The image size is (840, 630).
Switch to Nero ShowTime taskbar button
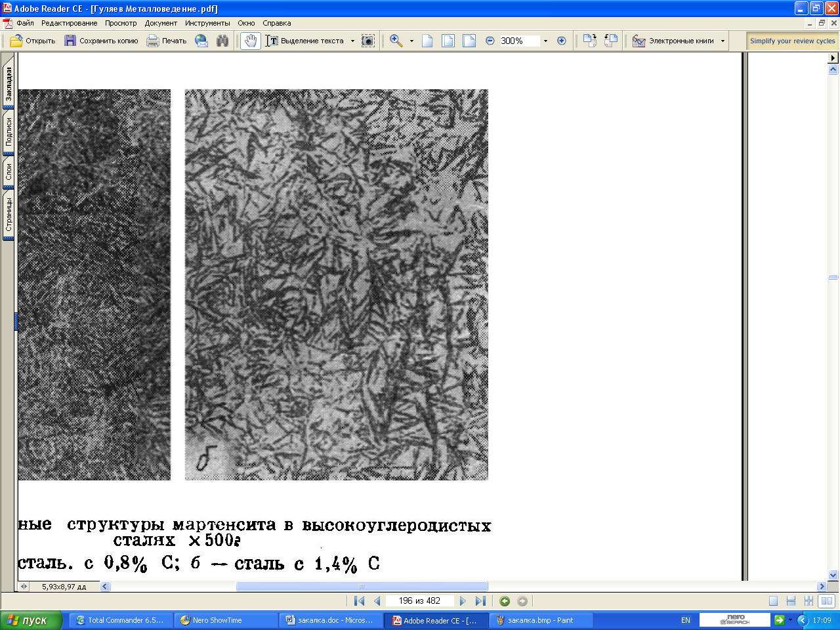226,620
